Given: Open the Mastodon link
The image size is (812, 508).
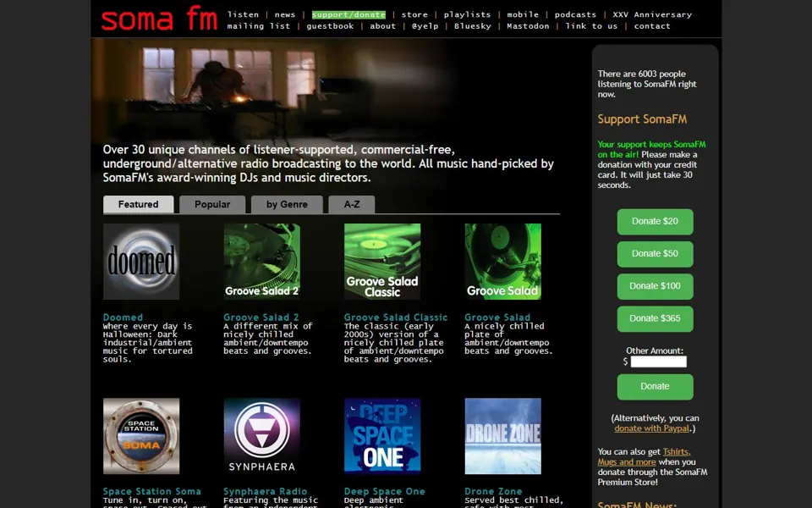Looking at the screenshot, I should (x=528, y=26).
